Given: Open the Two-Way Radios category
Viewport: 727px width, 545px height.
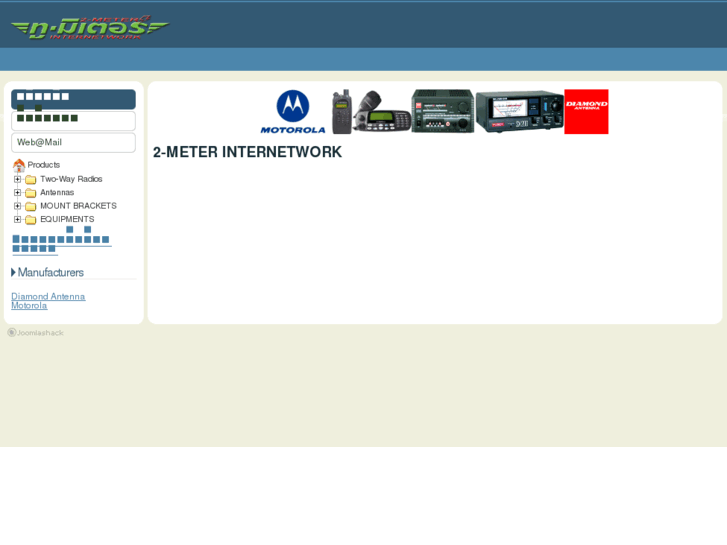Looking at the screenshot, I should pyautogui.click(x=71, y=179).
